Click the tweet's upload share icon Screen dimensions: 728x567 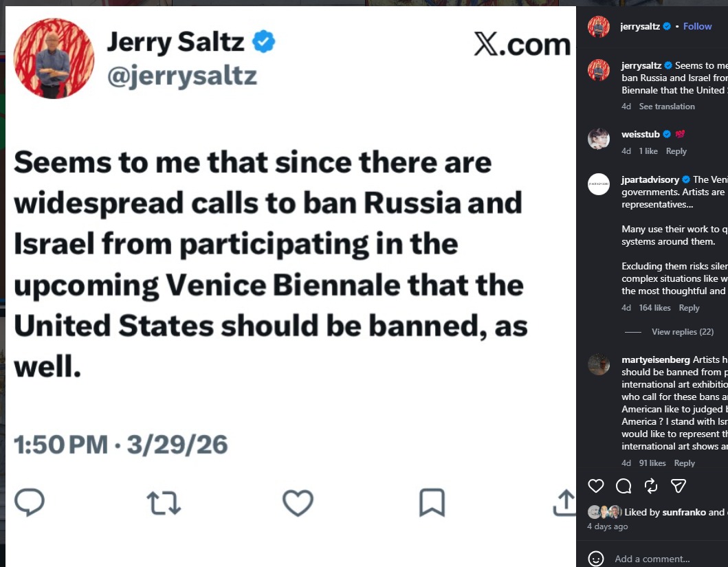point(564,502)
